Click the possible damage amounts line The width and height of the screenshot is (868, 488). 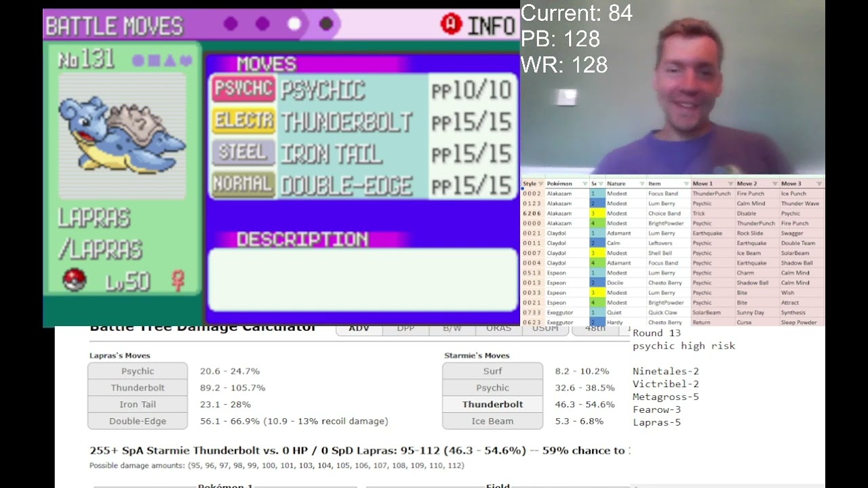(x=277, y=466)
